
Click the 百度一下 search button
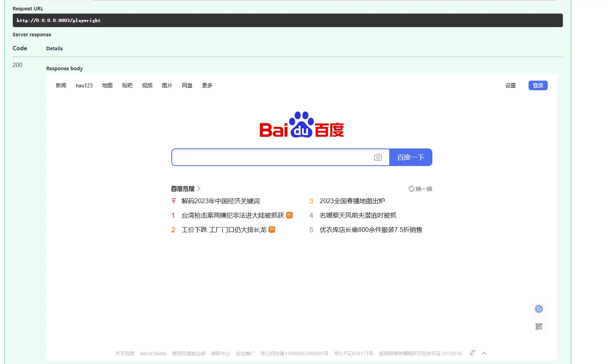pos(411,157)
